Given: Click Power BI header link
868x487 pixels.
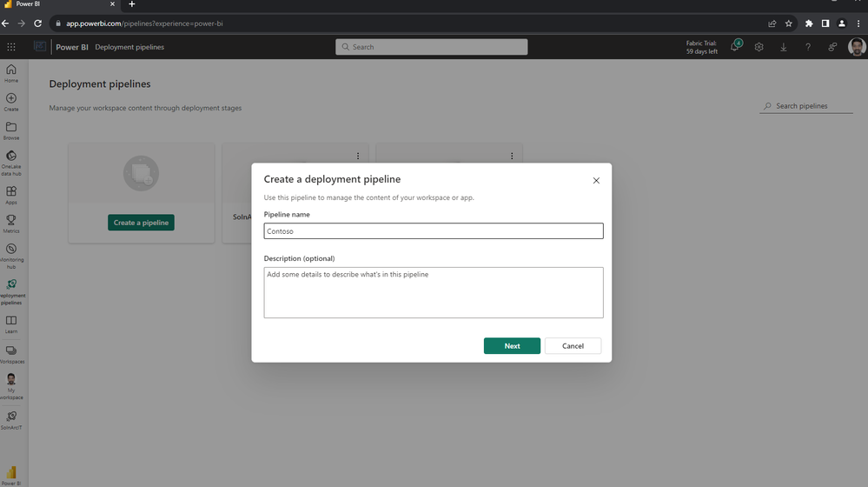Looking at the screenshot, I should click(x=72, y=47).
